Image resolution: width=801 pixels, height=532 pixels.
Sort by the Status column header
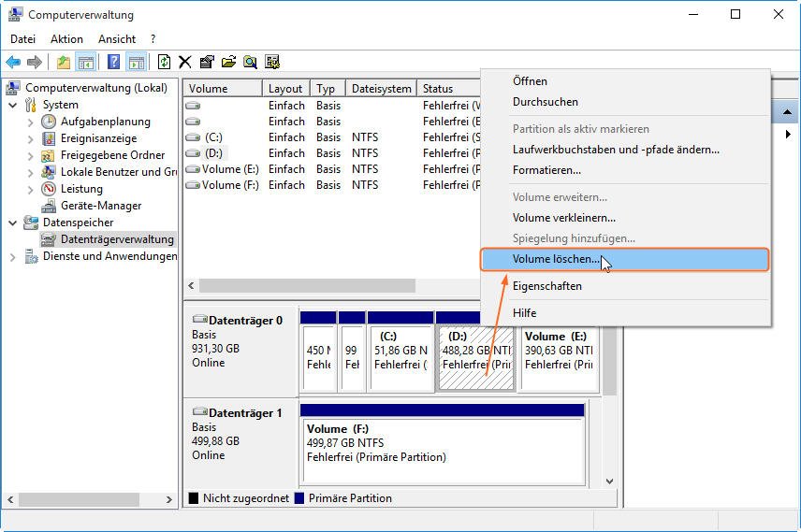tap(448, 88)
